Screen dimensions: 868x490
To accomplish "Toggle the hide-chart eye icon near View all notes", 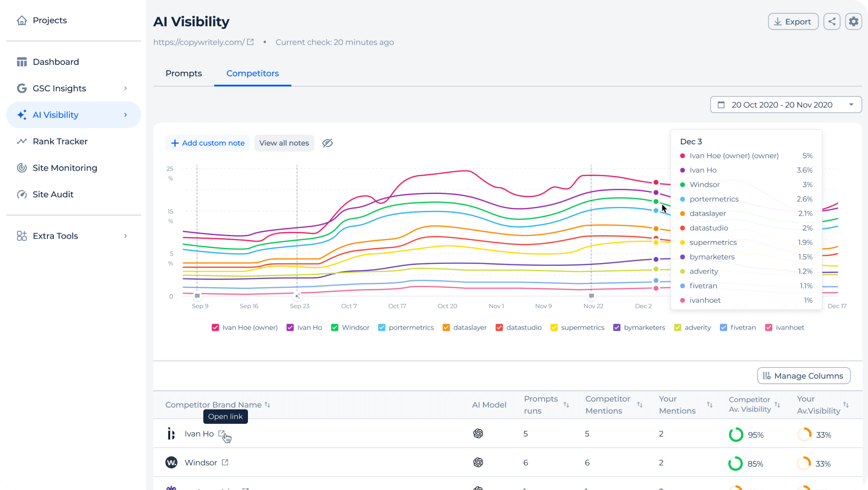I will [327, 143].
